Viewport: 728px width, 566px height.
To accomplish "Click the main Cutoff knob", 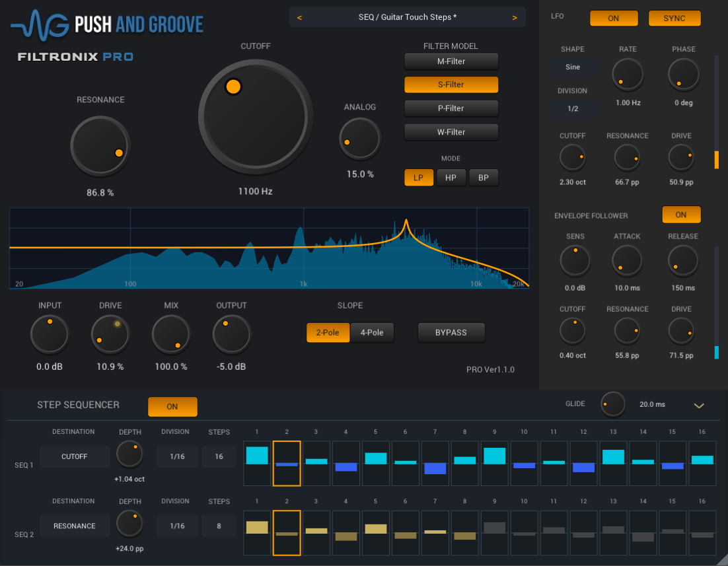I will click(256, 116).
